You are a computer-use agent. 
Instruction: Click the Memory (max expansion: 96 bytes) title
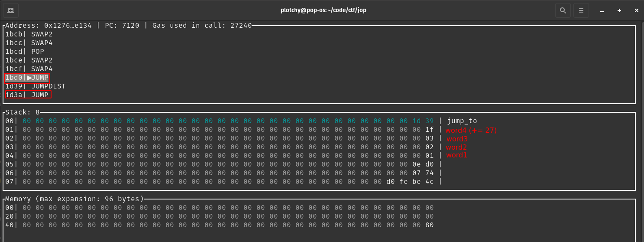point(74,199)
